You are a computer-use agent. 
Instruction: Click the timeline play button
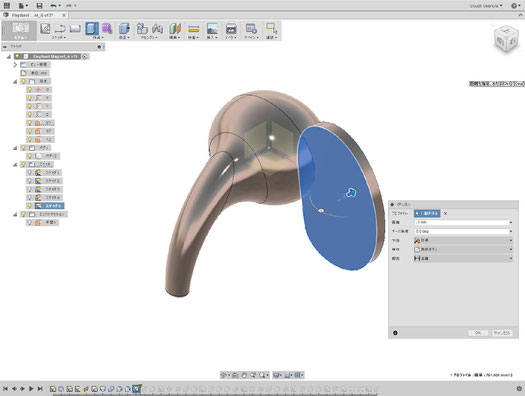[31, 389]
